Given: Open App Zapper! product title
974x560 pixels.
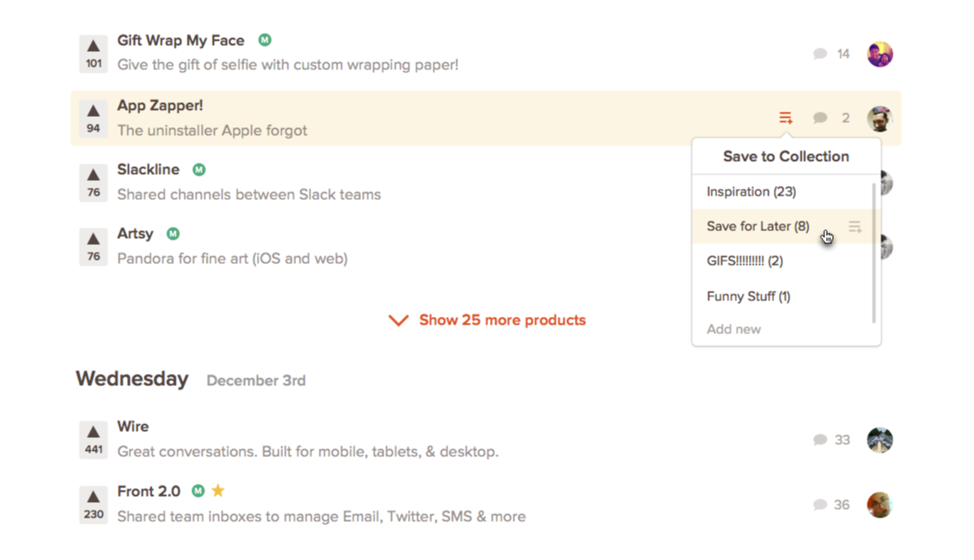Looking at the screenshot, I should coord(160,106).
